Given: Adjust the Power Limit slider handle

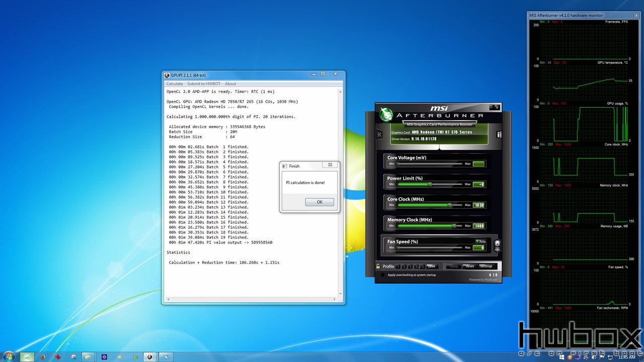Looking at the screenshot, I should 430,184.
